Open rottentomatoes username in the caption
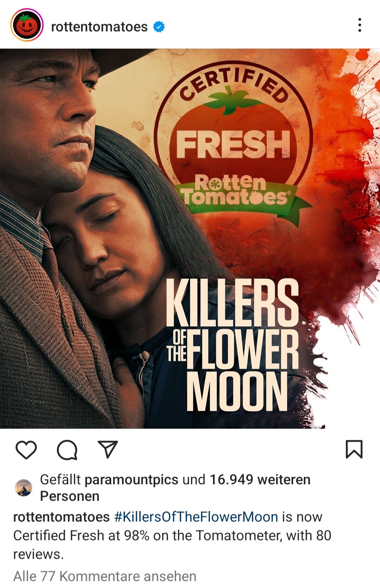380x588 pixels. point(61,517)
